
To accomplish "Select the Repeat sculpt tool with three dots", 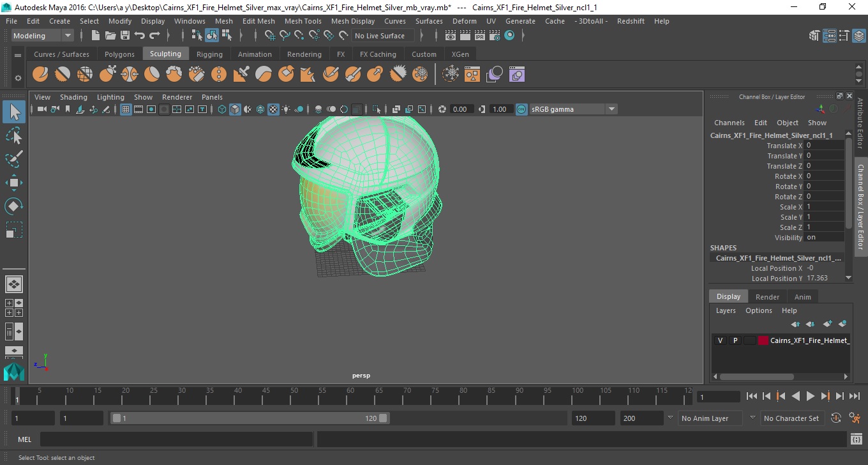I will (x=219, y=75).
